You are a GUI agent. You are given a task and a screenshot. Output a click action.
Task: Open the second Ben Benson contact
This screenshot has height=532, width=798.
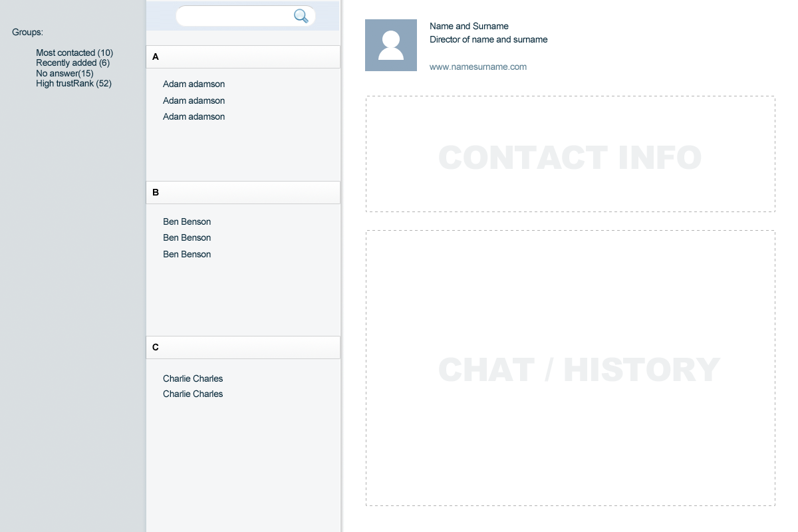[187, 237]
